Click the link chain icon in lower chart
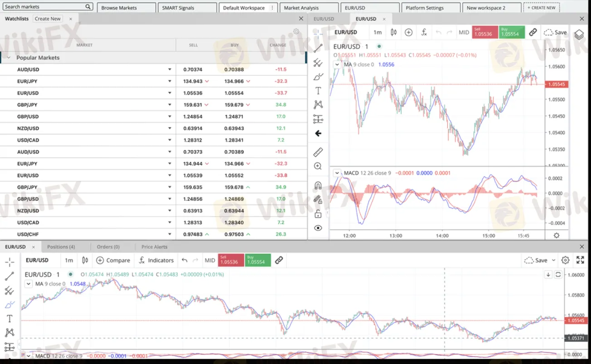 279,260
